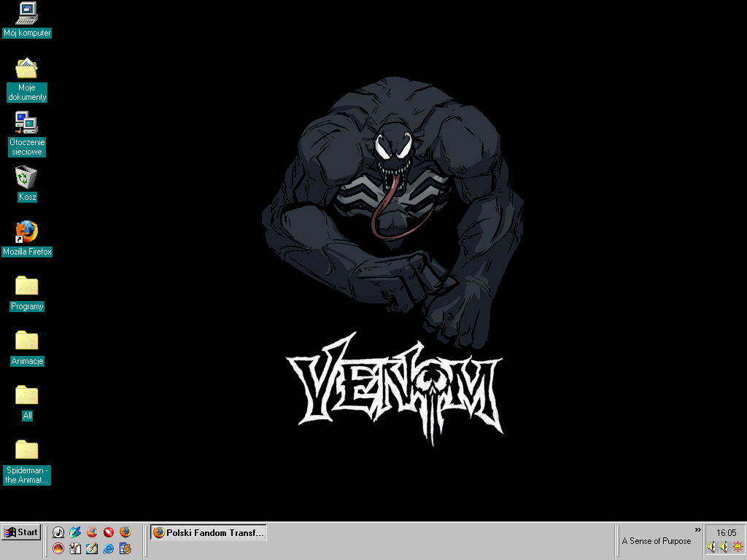Open the Start menu
The width and height of the screenshot is (747, 560).
(21, 532)
